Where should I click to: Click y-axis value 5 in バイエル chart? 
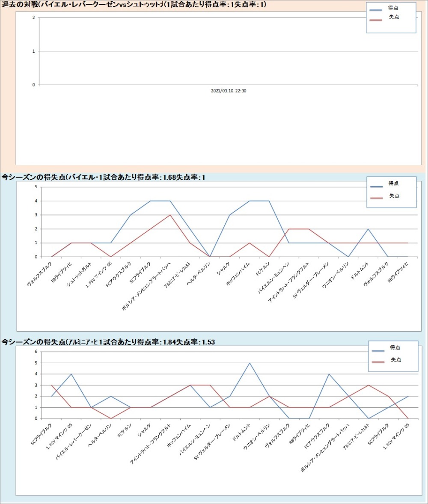point(36,187)
